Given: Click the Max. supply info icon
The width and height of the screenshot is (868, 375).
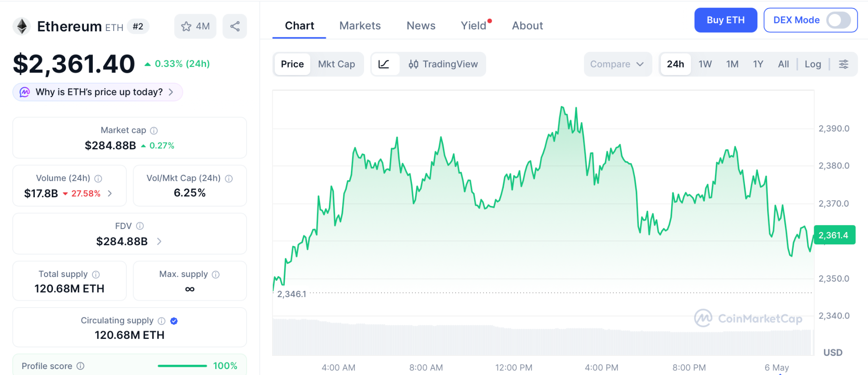Looking at the screenshot, I should [x=216, y=274].
